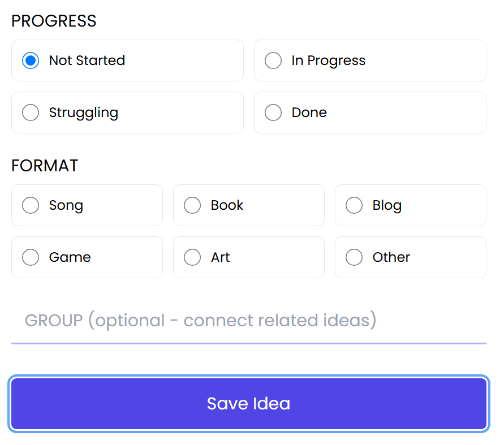Click the Save Idea button
Image resolution: width=504 pixels, height=445 pixels.
coord(248,404)
